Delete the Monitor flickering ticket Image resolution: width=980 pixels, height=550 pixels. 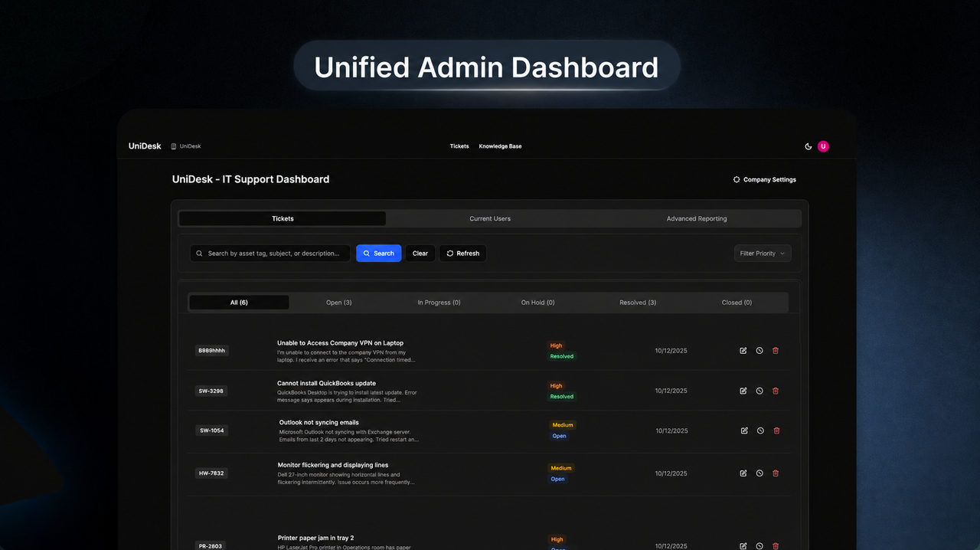tap(776, 473)
